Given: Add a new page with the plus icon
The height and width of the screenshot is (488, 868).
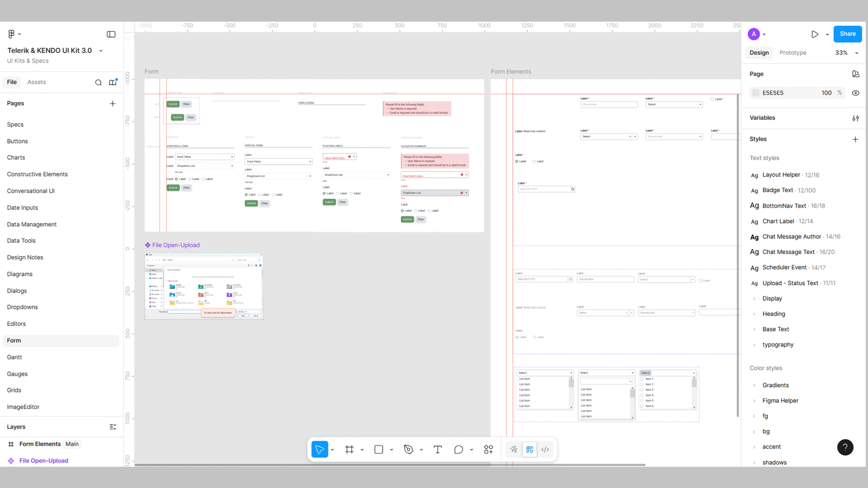Looking at the screenshot, I should coord(113,103).
